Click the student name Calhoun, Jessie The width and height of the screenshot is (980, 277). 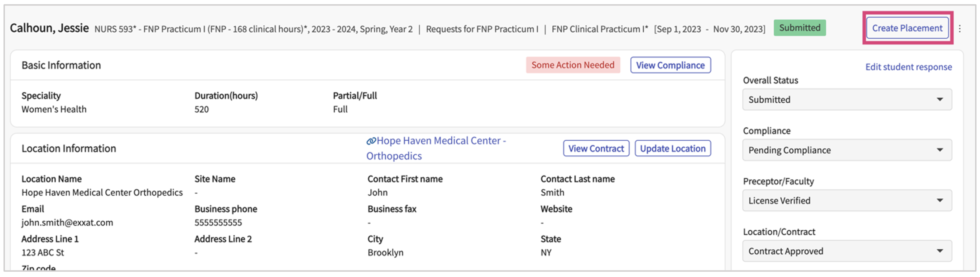(49, 28)
